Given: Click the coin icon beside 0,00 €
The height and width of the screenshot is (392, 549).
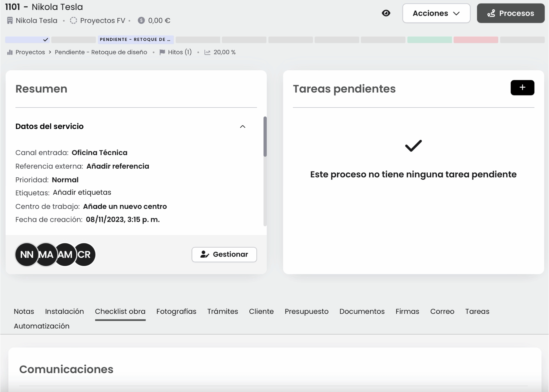Looking at the screenshot, I should coord(141,21).
